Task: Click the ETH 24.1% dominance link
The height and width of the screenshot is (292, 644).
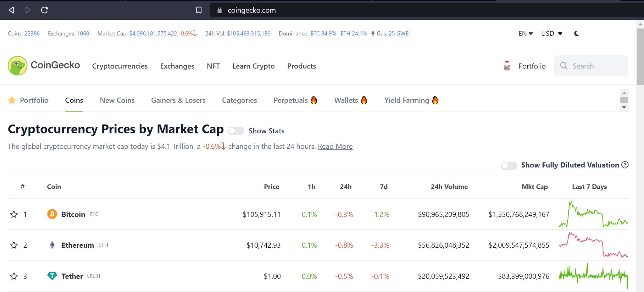Action: coord(354,33)
